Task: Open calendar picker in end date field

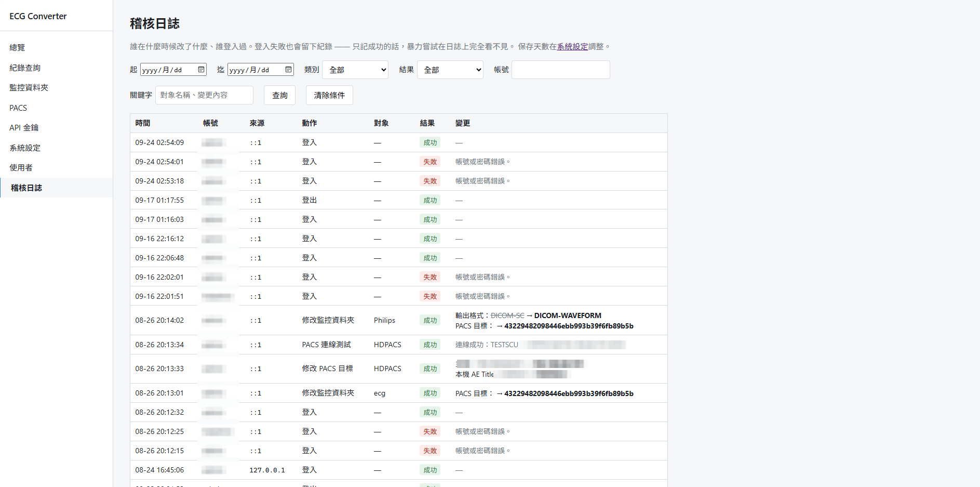Action: pyautogui.click(x=288, y=70)
